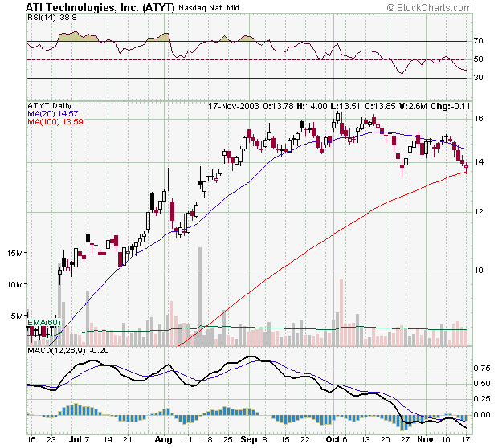Click the red MA(100) 13.59 legend
Screen dimensions: 498x448
pyautogui.click(x=55, y=121)
